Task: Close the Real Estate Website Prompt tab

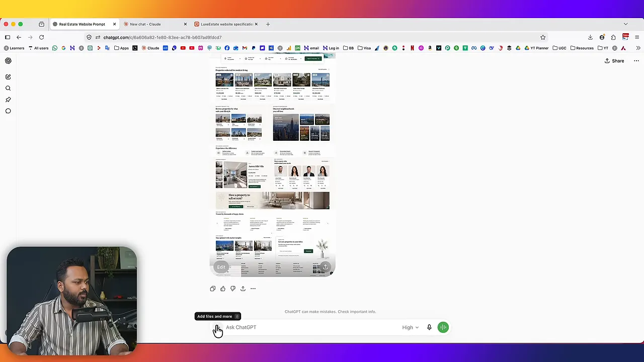Action: point(114,24)
